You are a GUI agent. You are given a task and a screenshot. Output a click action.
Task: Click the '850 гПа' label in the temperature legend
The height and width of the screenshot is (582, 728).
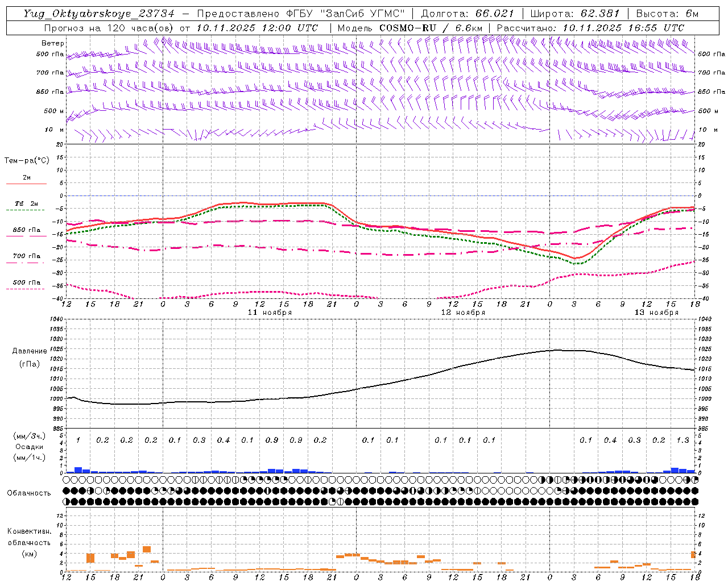coord(27,230)
